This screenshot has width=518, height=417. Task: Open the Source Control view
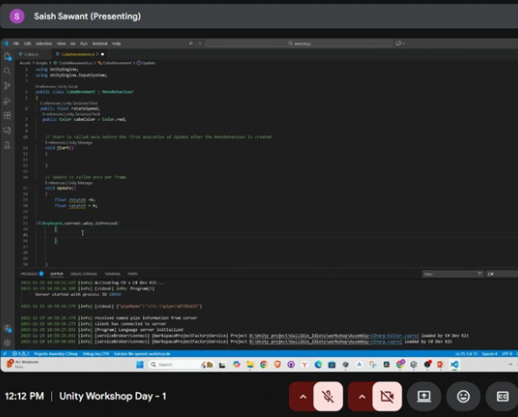click(x=7, y=86)
